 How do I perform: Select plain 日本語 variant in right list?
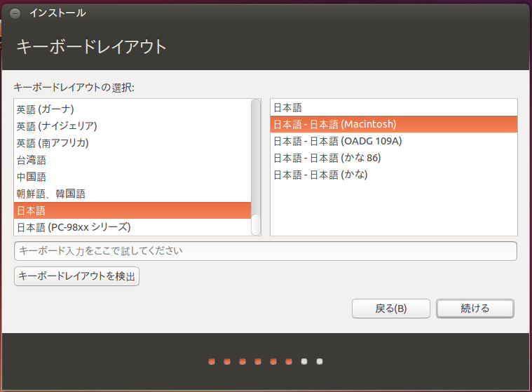click(x=394, y=107)
